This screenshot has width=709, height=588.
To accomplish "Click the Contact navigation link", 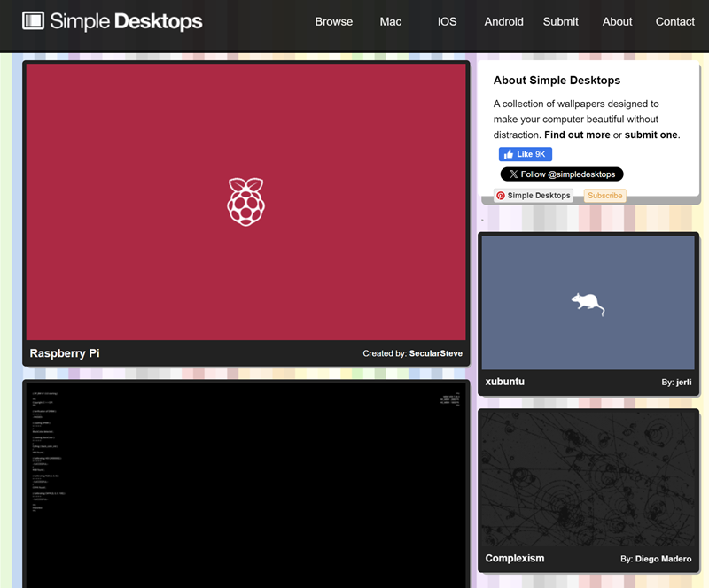I will pos(674,21).
